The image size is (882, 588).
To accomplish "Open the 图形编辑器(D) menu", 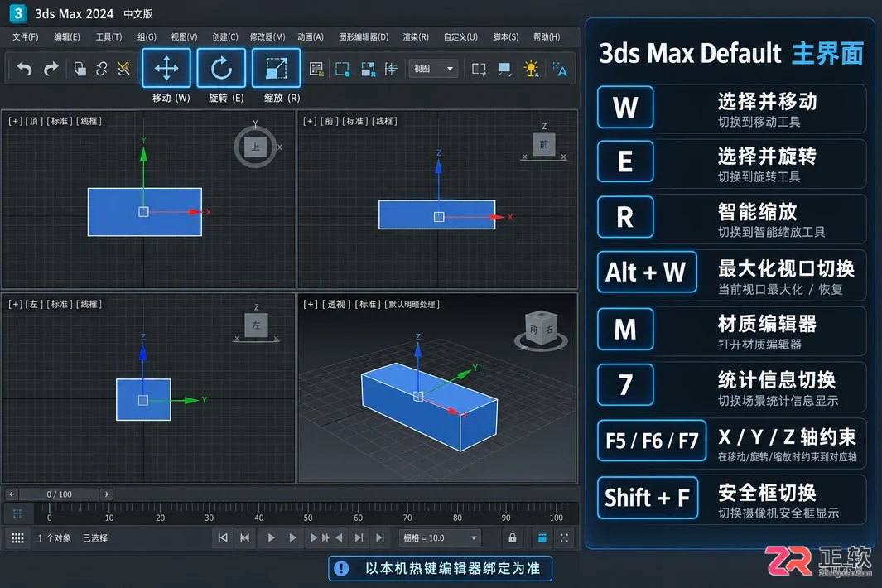I will [x=364, y=36].
